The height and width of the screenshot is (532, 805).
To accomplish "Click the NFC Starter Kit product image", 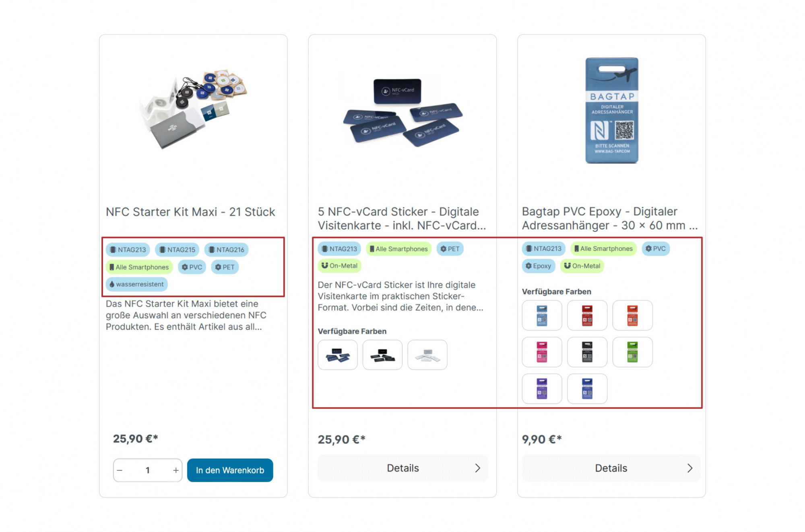I will click(193, 109).
